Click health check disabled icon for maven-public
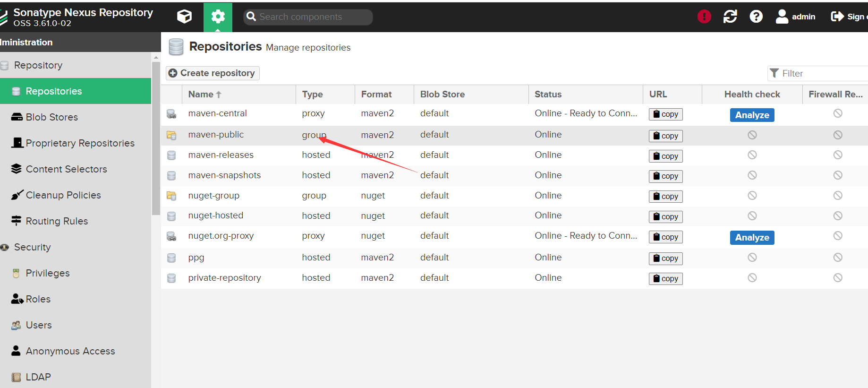The image size is (868, 388). pos(752,135)
